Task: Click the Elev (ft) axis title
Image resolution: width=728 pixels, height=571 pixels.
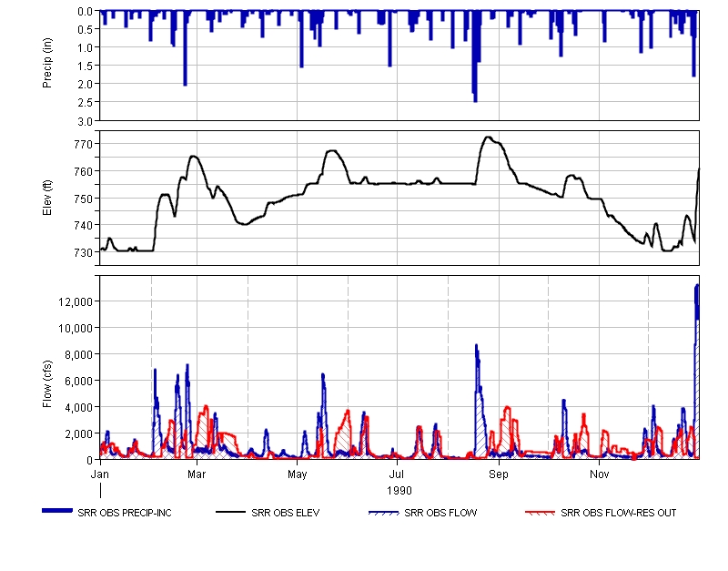Action: [47, 198]
